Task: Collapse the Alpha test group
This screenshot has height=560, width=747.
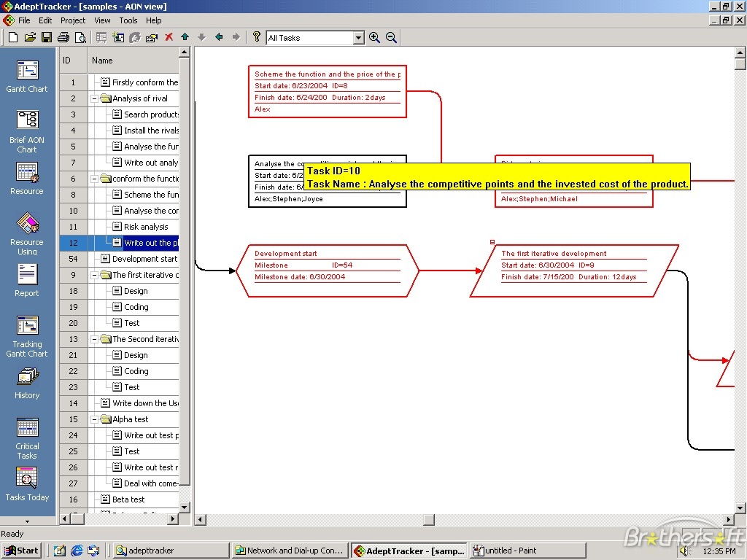Action: (x=95, y=419)
